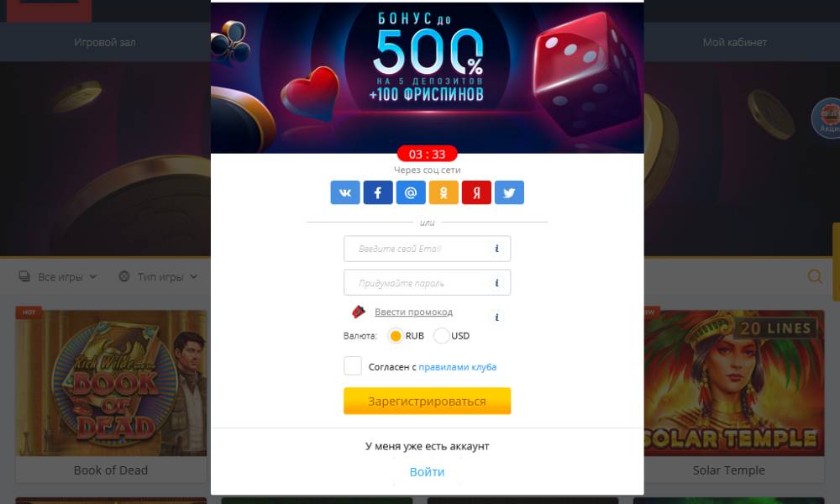Screen dimensions: 840x504
Task: Click the Зарегистрироваться button
Action: [x=427, y=401]
